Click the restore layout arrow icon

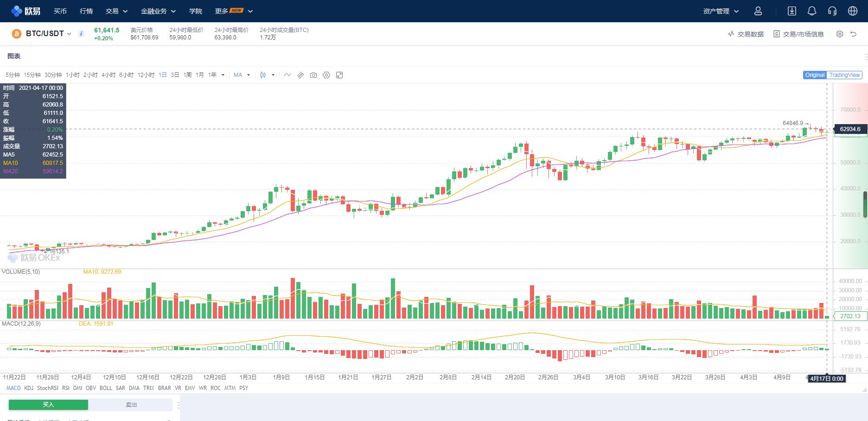pos(853,34)
